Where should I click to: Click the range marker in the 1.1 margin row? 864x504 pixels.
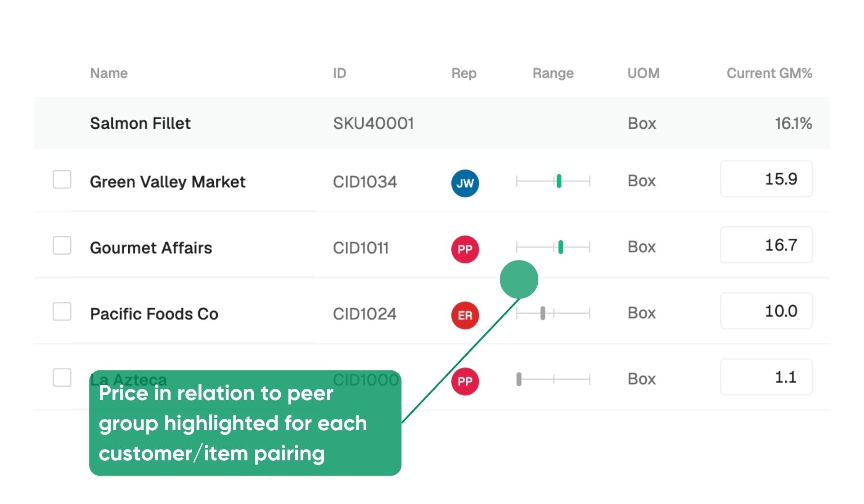tap(519, 379)
